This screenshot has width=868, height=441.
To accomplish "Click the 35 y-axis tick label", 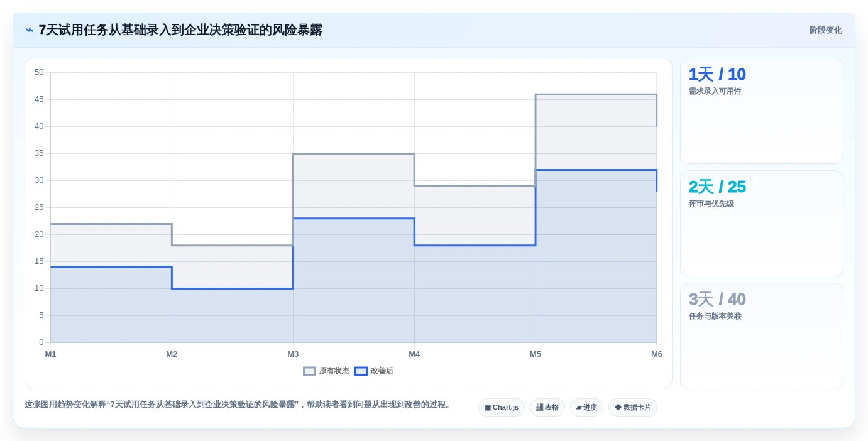I will pyautogui.click(x=39, y=153).
